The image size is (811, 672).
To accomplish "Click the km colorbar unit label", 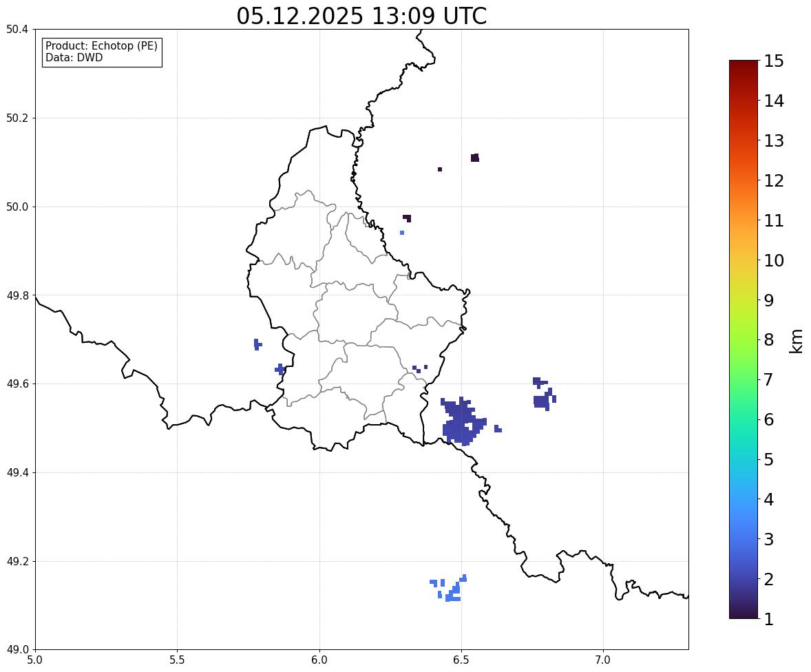I will pyautogui.click(x=797, y=342).
